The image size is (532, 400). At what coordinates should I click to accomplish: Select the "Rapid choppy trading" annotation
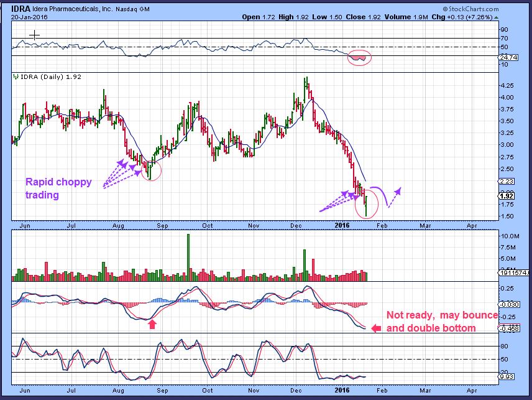click(58, 188)
